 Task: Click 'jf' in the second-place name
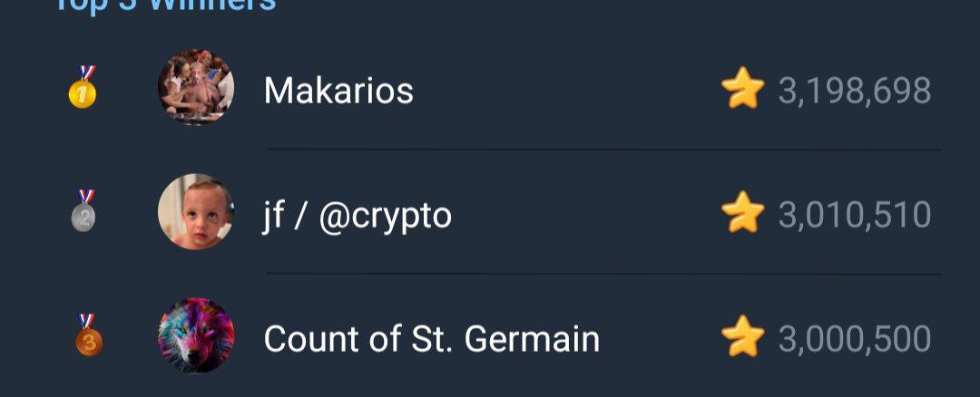(273, 216)
